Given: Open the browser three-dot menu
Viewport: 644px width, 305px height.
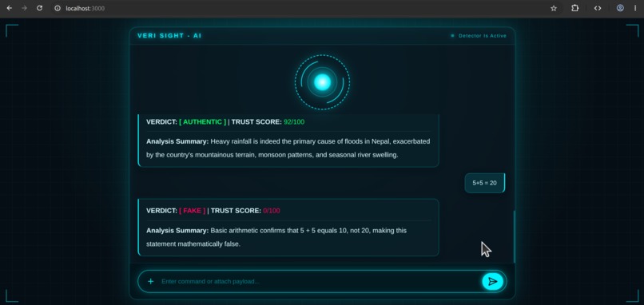Looking at the screenshot, I should [635, 8].
